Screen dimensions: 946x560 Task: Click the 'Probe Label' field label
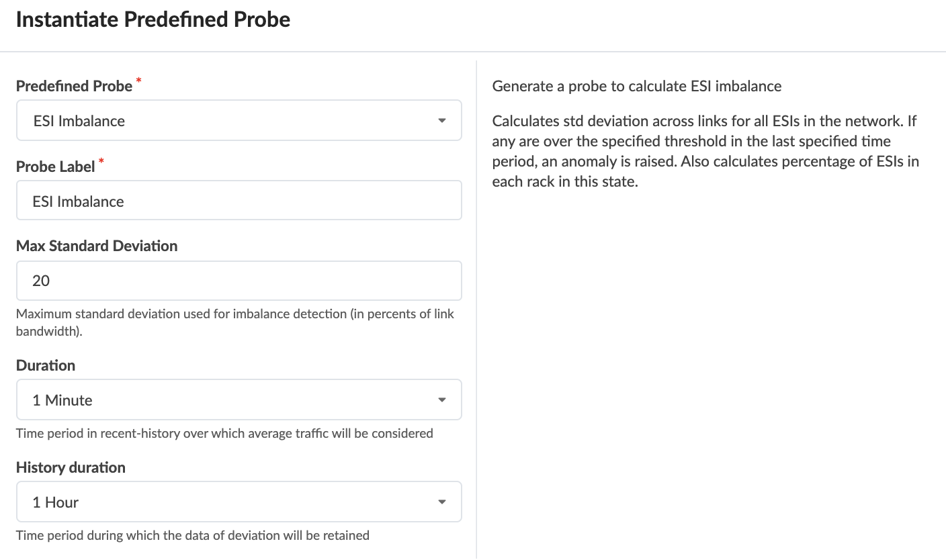pos(55,167)
